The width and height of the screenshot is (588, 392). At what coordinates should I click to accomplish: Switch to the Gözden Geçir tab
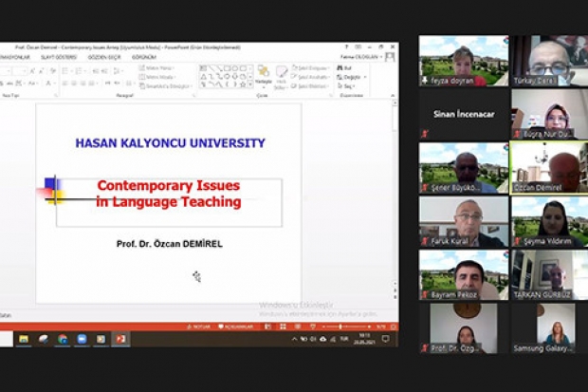(104, 57)
